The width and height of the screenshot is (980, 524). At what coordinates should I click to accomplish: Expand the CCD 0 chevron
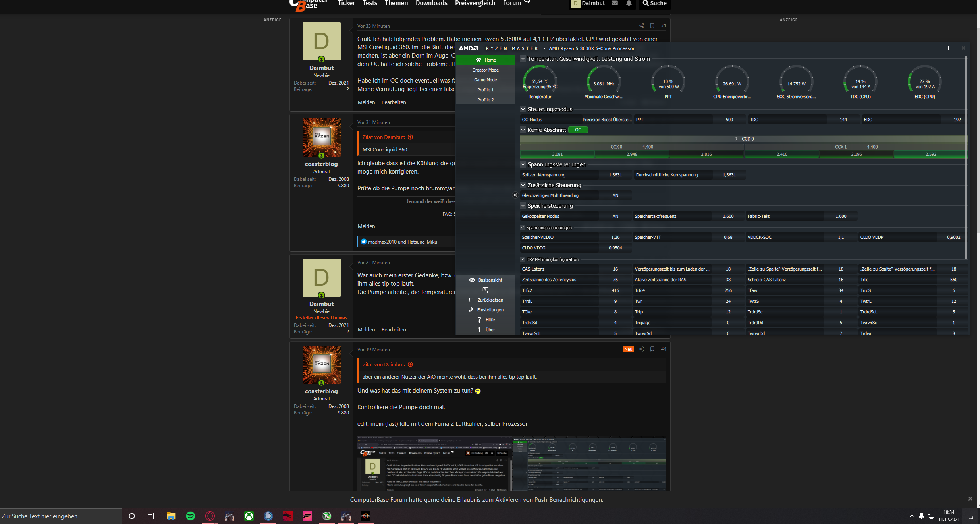tap(736, 139)
